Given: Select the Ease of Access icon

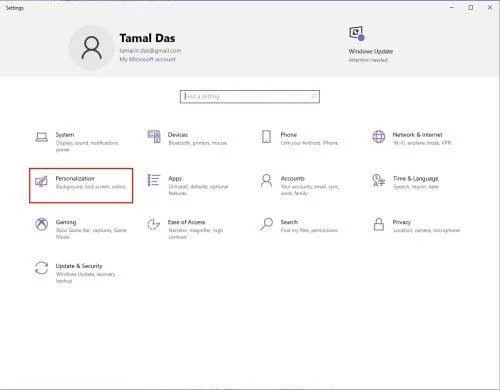Looking at the screenshot, I should (154, 224).
